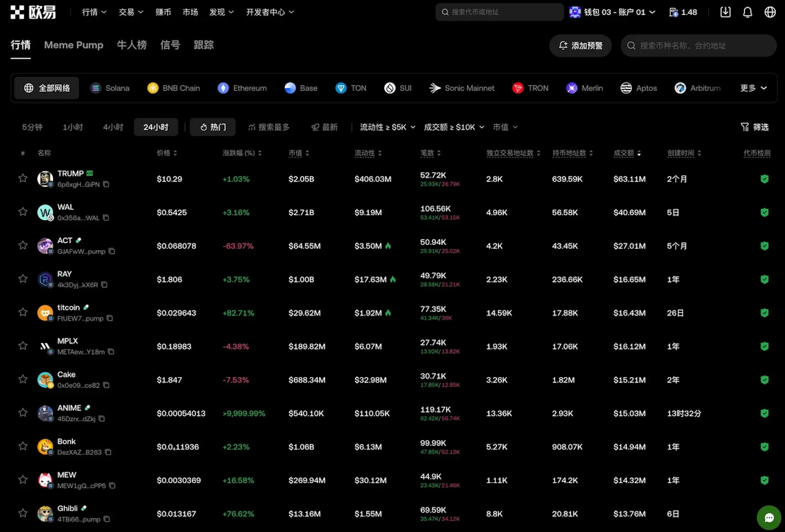Open the download app icon
Screen dimensions: 785x532
(x=726, y=12)
